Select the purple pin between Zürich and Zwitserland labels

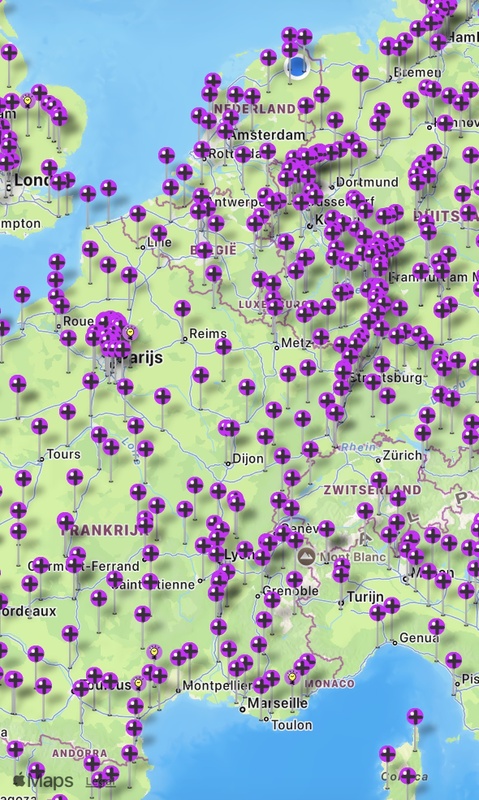coord(379,479)
